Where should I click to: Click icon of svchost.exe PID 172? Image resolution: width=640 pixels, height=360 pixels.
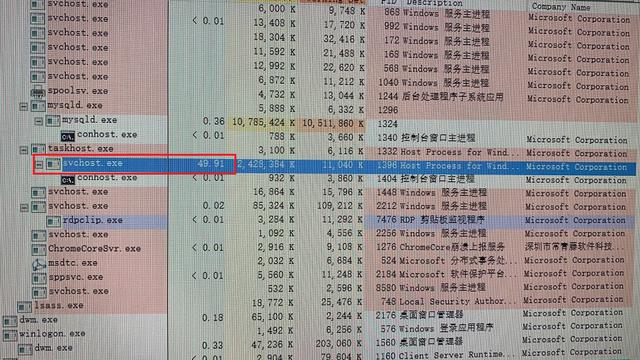point(38,34)
